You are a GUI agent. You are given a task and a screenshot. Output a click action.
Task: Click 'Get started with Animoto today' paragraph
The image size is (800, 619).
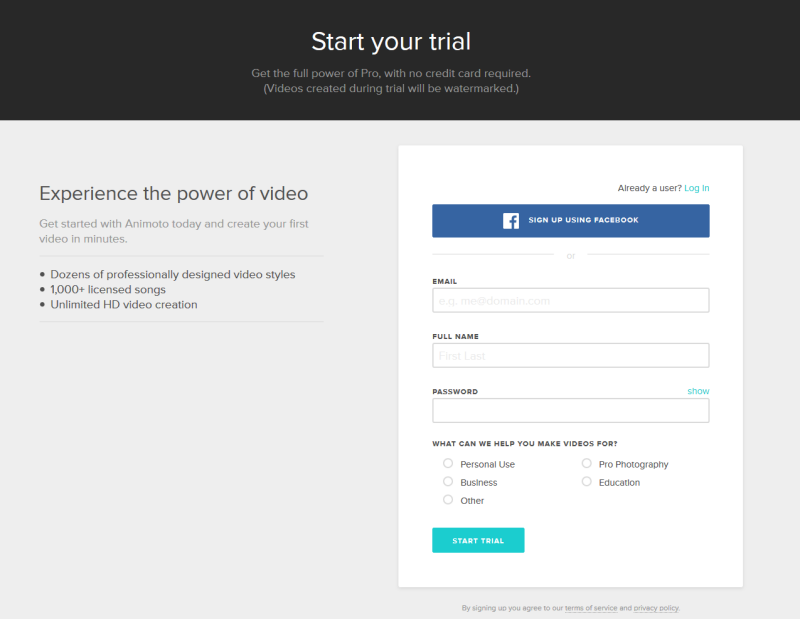(x=174, y=231)
